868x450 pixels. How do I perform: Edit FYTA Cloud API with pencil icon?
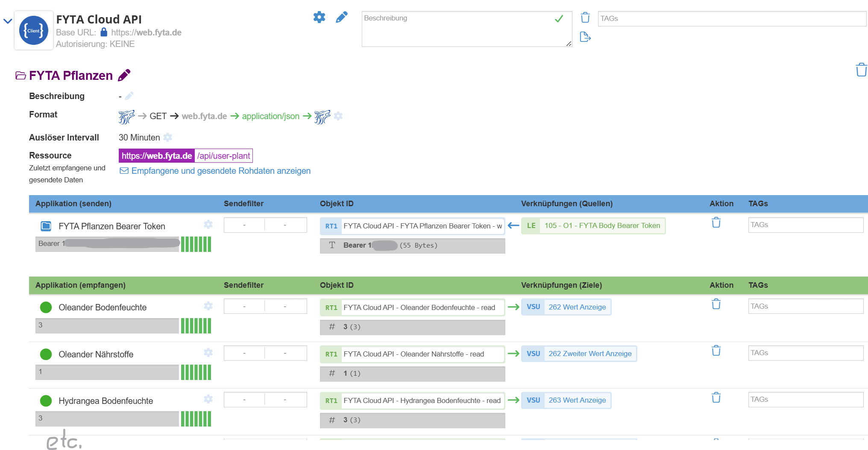341,17
